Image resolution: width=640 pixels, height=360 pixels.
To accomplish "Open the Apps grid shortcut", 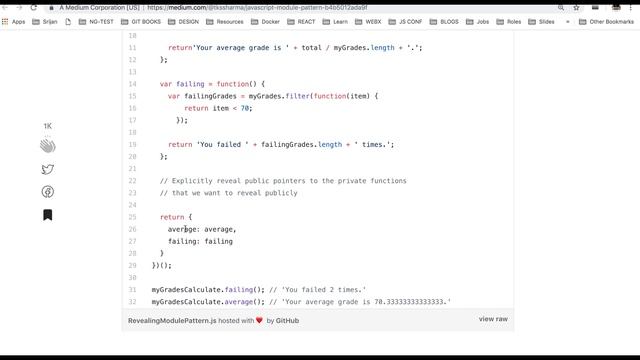I will point(13,22).
